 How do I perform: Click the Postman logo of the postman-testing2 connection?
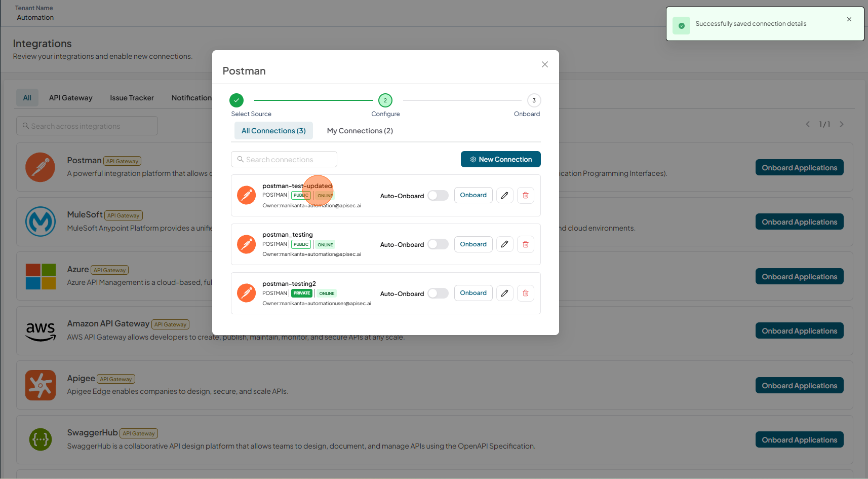tap(247, 293)
